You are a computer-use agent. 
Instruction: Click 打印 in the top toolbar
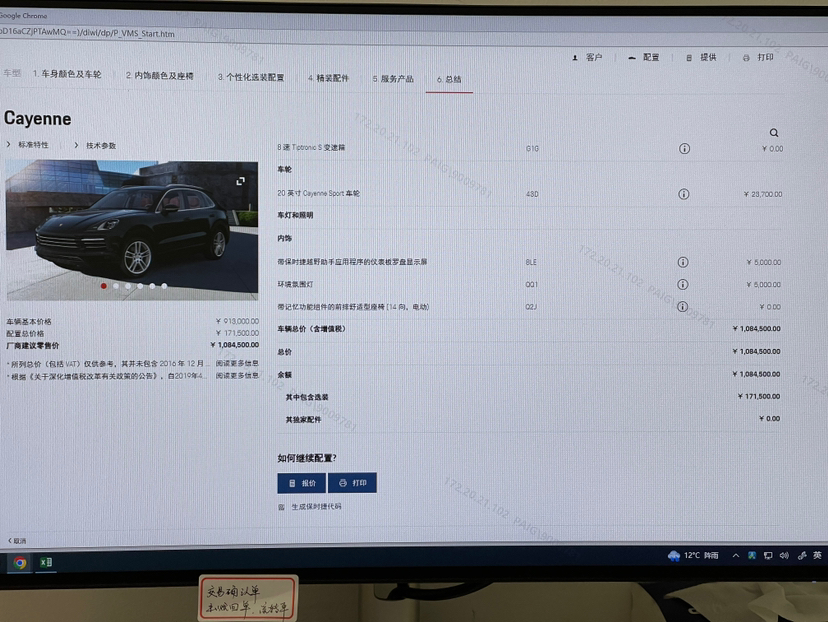758,57
